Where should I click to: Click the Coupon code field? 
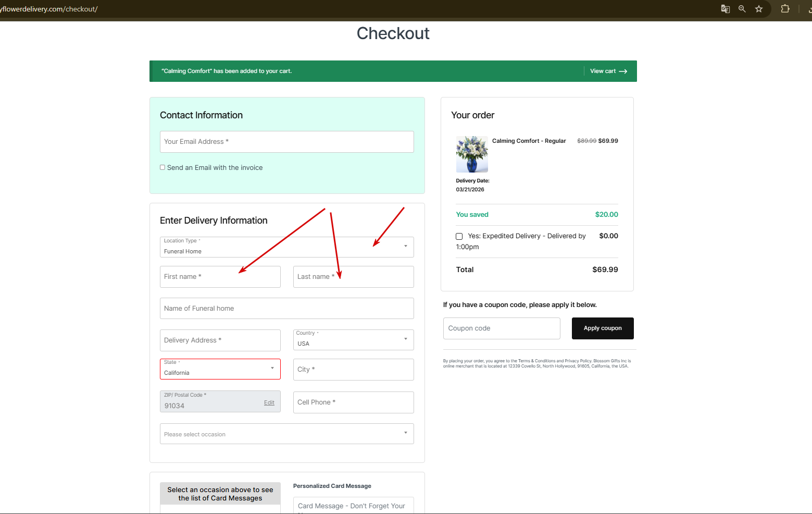pyautogui.click(x=501, y=328)
